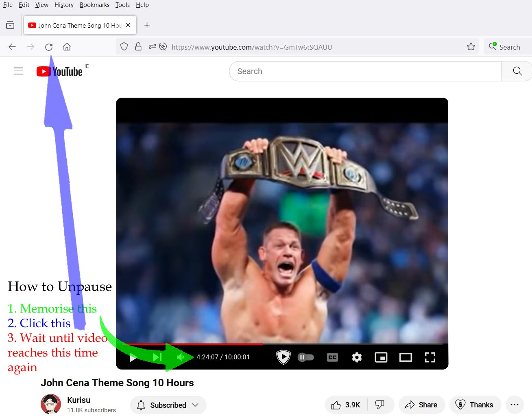Enter full screen mode
The width and height of the screenshot is (532, 420).
(x=430, y=357)
